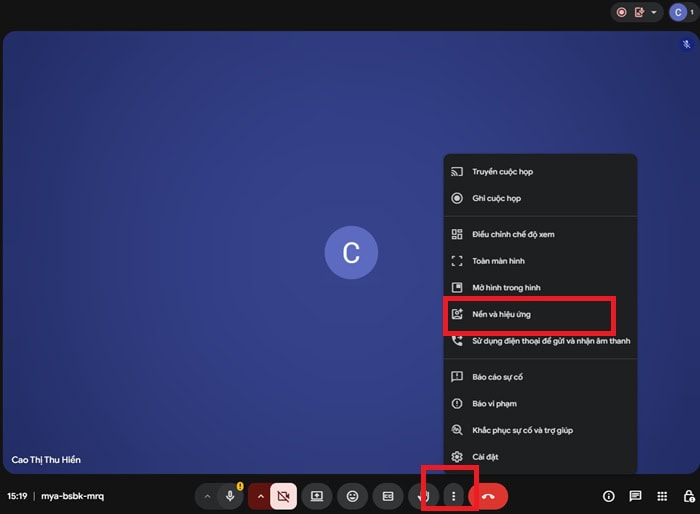This screenshot has width=700, height=514.
Task: Click the present screen icon
Action: coord(317,496)
